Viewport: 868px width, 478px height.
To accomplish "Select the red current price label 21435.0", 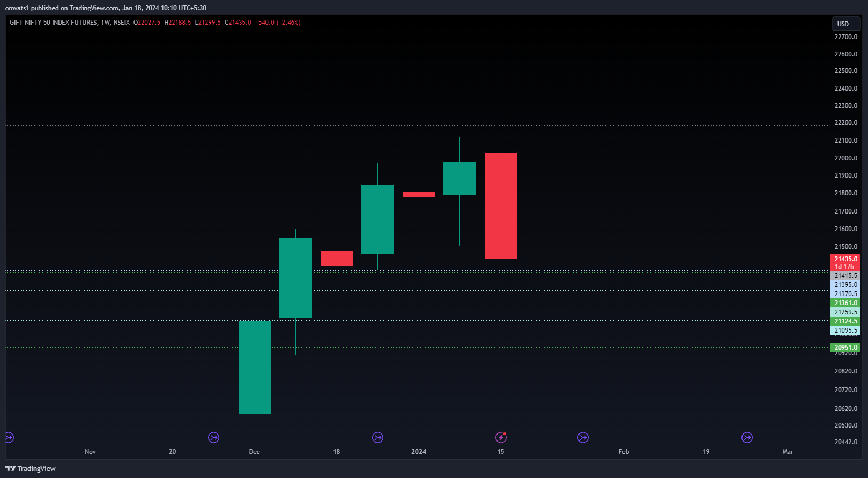I will pyautogui.click(x=845, y=259).
